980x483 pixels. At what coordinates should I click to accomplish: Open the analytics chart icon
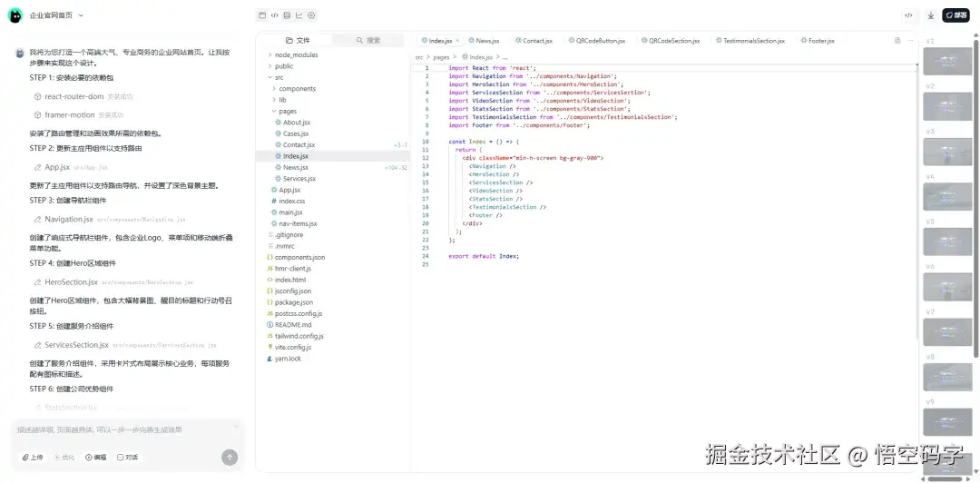pos(299,15)
